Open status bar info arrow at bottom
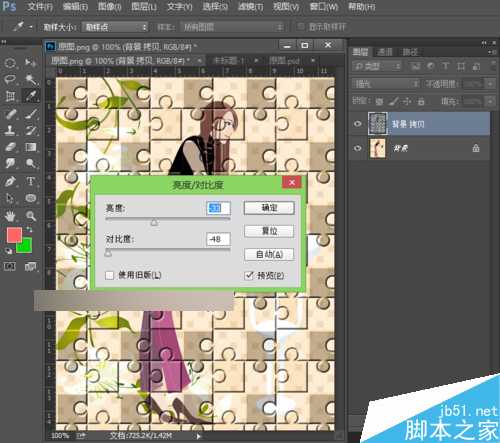The width and height of the screenshot is (500, 443). click(x=199, y=436)
